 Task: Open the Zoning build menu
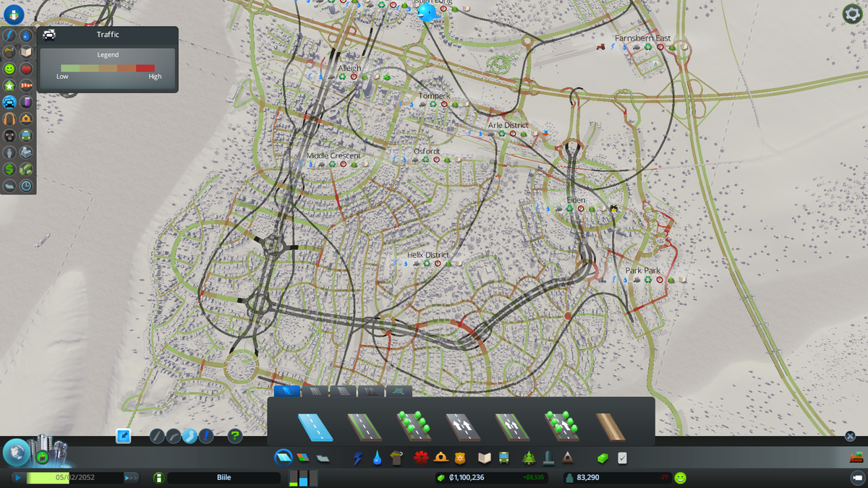(303, 458)
